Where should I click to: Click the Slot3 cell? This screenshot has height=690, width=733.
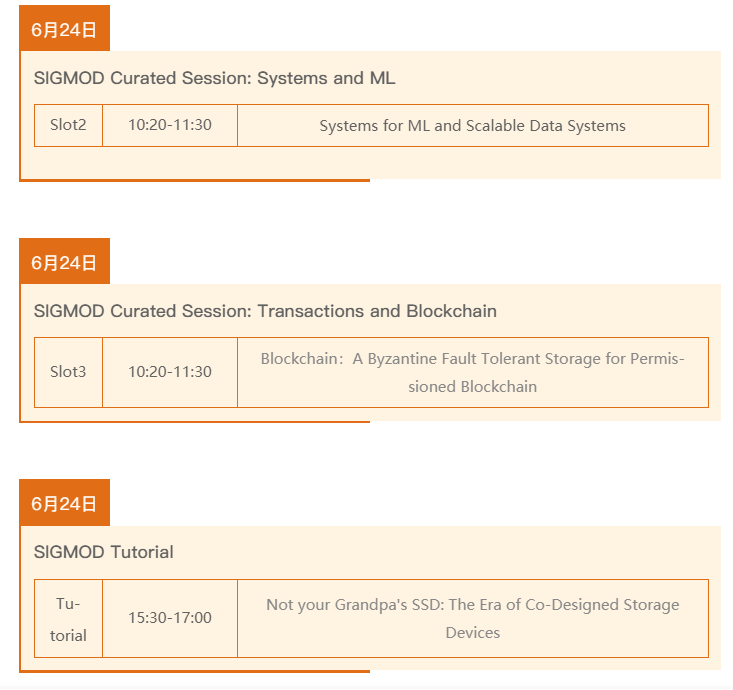click(x=68, y=372)
